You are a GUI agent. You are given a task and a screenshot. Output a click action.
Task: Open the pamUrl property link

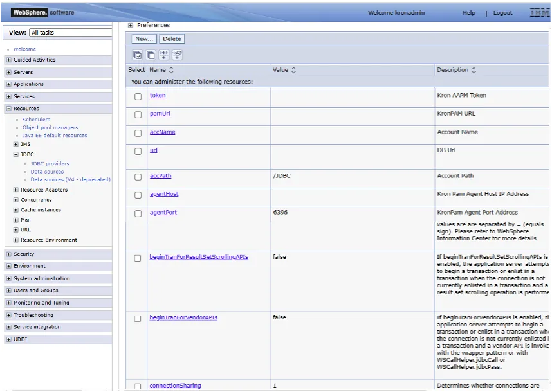[160, 114]
